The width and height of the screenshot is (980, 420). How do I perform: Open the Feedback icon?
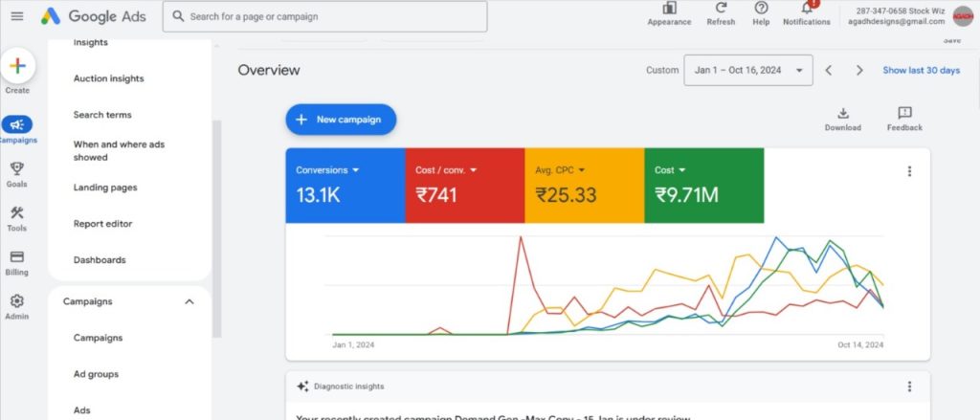tap(904, 113)
